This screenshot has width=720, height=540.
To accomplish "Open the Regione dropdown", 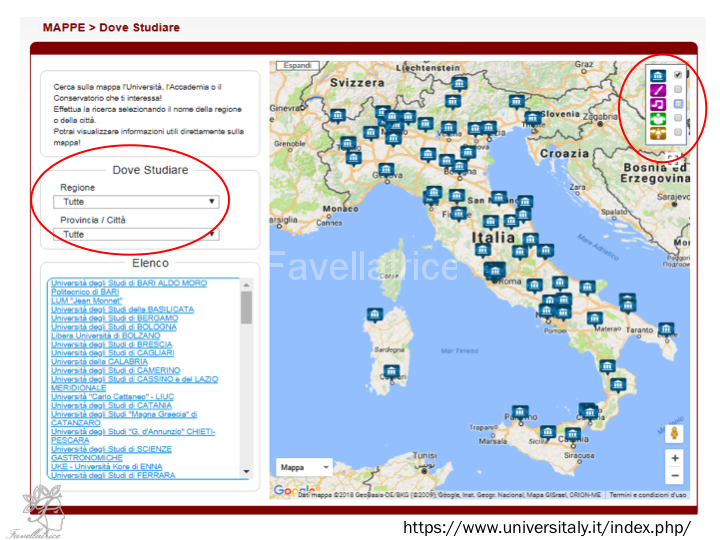I will 138,202.
